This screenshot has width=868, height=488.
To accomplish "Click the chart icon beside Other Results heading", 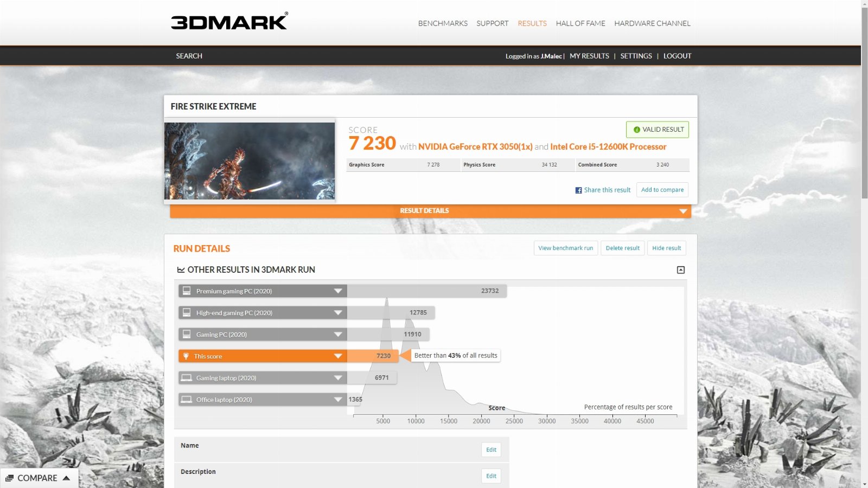I will click(x=181, y=269).
